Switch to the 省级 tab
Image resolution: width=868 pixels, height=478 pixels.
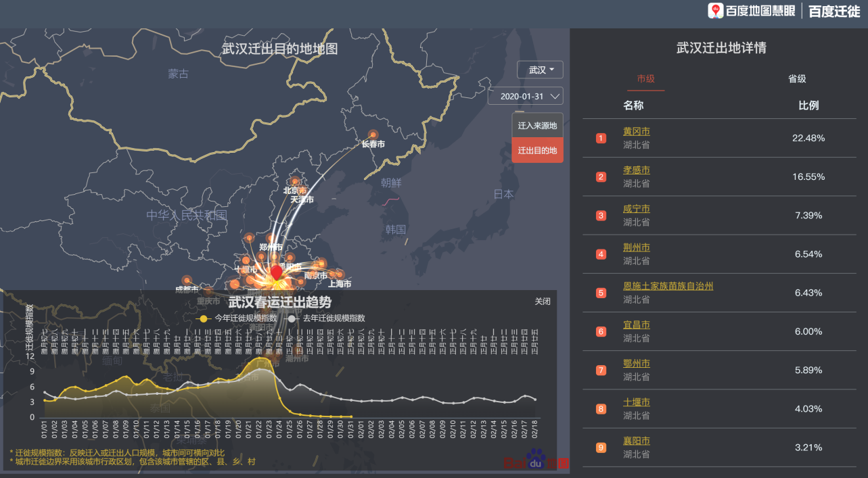(797, 78)
